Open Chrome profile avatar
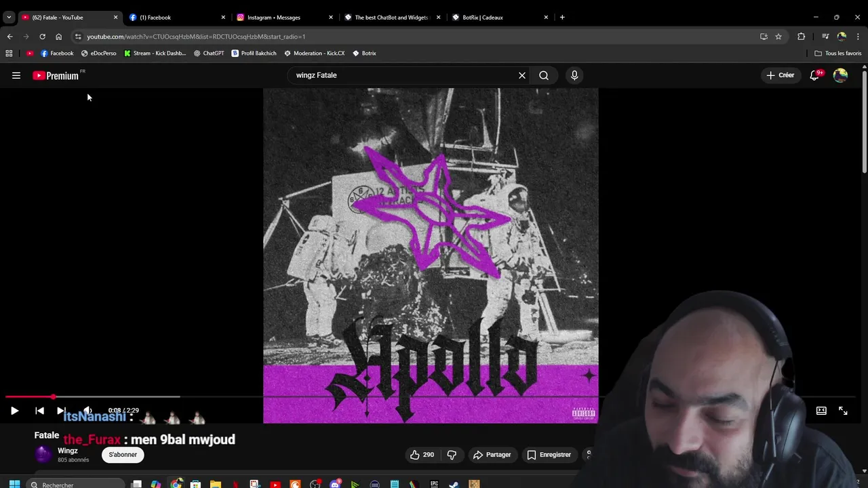 click(x=842, y=37)
